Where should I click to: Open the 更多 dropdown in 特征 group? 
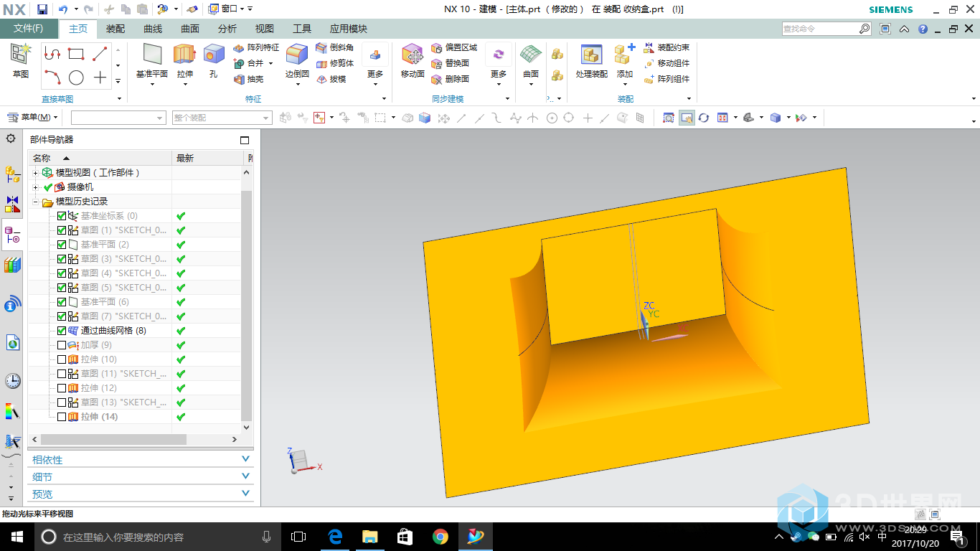tap(375, 65)
